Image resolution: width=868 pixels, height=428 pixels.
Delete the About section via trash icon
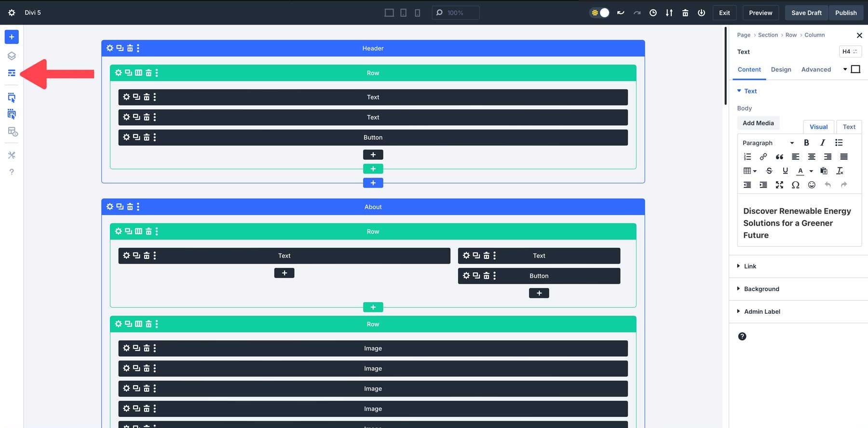pos(130,207)
